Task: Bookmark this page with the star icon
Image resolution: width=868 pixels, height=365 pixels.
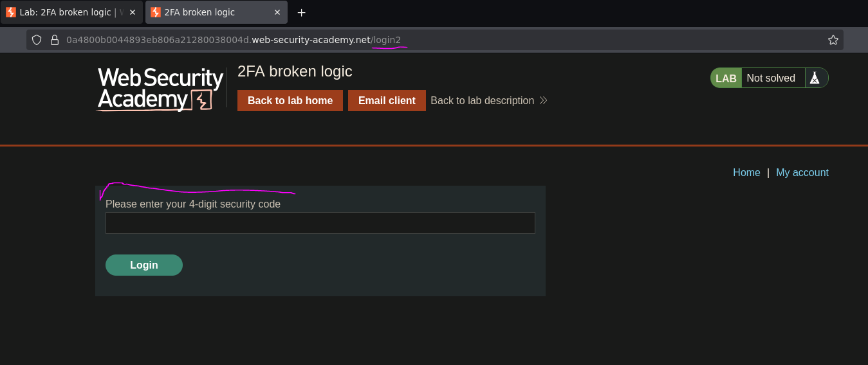Action: (833, 40)
